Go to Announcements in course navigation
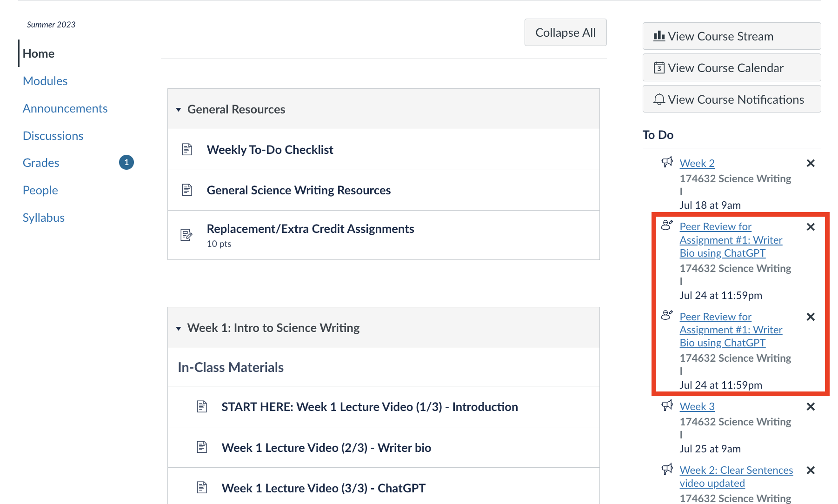The image size is (838, 504). pyautogui.click(x=65, y=108)
